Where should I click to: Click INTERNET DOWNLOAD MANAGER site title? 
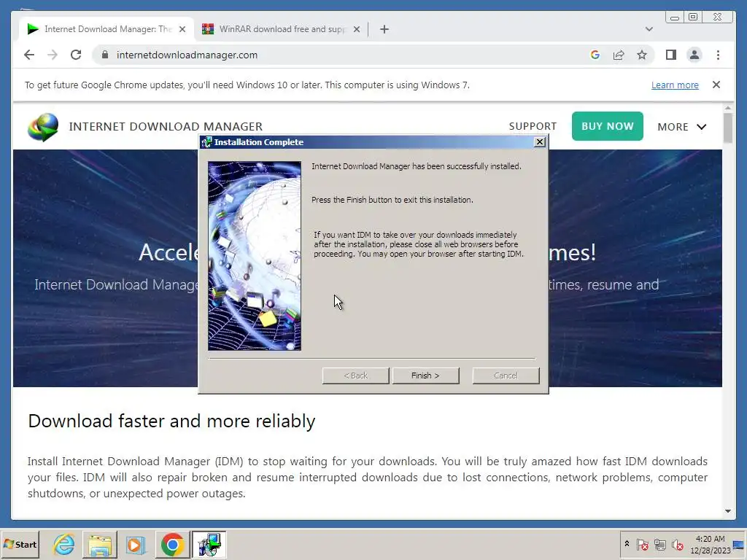[x=166, y=127]
